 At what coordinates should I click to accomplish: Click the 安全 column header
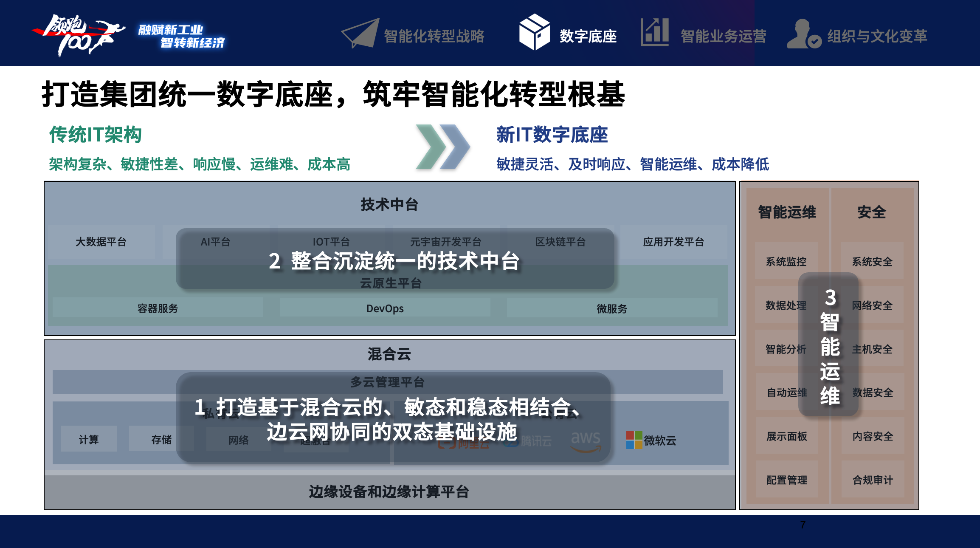[872, 212]
